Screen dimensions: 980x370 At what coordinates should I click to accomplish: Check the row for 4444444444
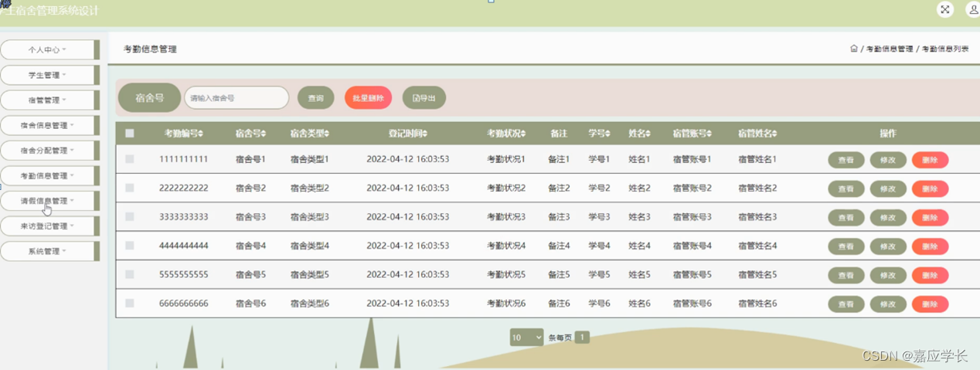coord(130,246)
